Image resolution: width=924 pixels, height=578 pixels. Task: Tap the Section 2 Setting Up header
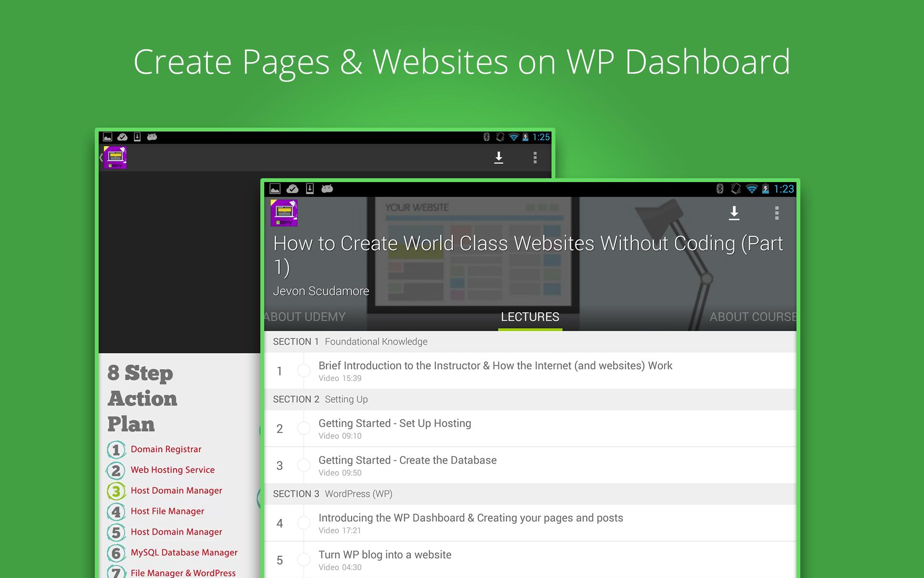click(321, 399)
